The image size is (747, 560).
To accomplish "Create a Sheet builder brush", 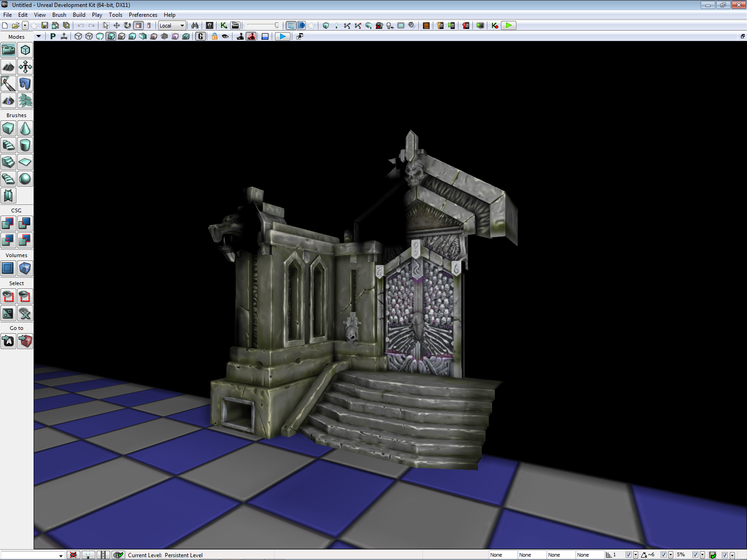I will click(x=25, y=162).
